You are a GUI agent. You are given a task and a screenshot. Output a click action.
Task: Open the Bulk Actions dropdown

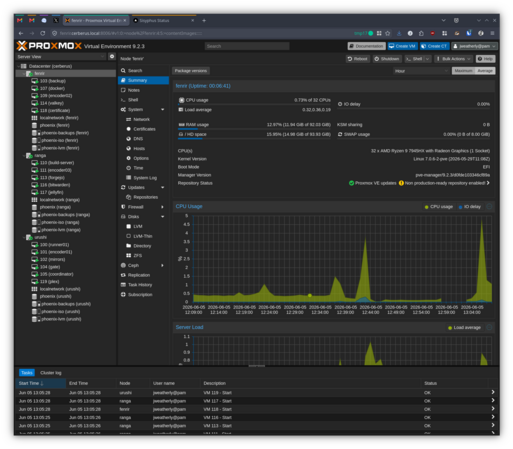click(x=454, y=59)
